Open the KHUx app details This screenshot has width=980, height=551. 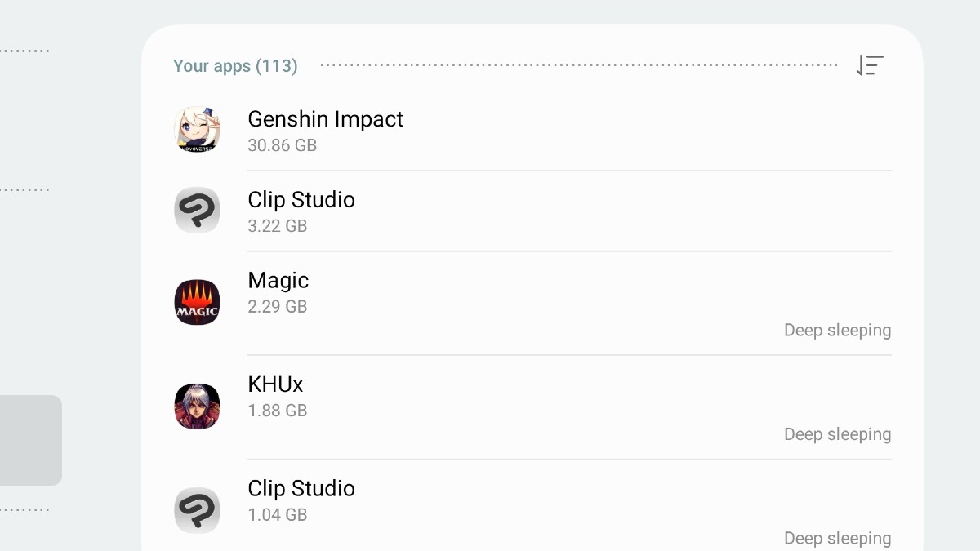point(276,384)
